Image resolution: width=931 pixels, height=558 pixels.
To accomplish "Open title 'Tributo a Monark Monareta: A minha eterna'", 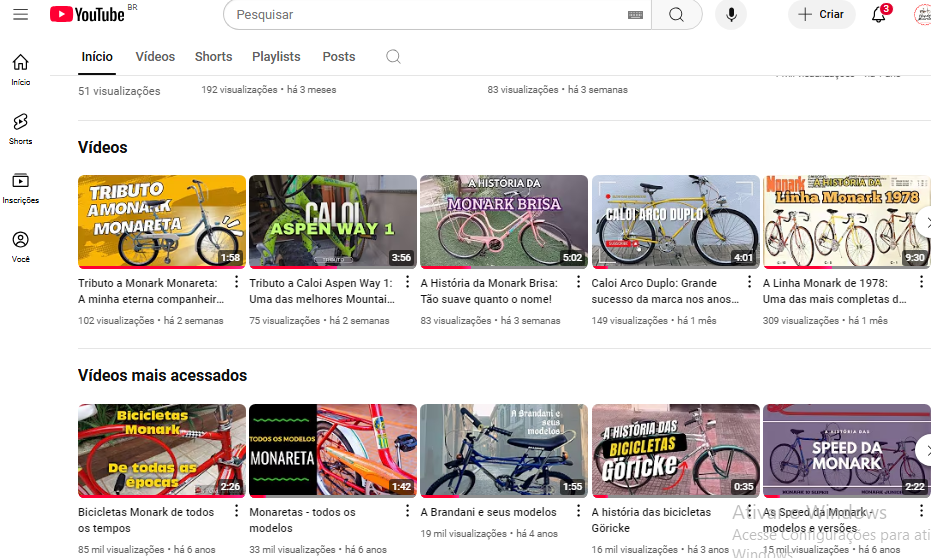I will [x=151, y=291].
